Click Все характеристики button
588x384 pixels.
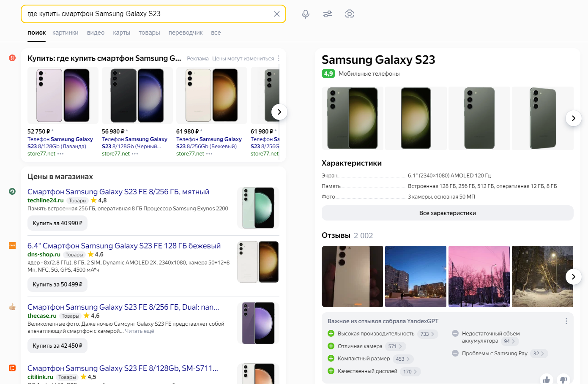tap(448, 213)
